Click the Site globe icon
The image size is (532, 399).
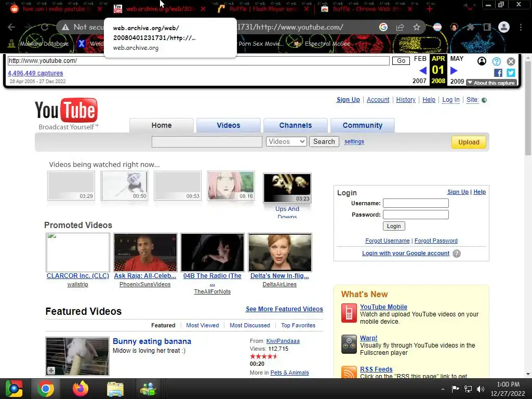pyautogui.click(x=484, y=100)
